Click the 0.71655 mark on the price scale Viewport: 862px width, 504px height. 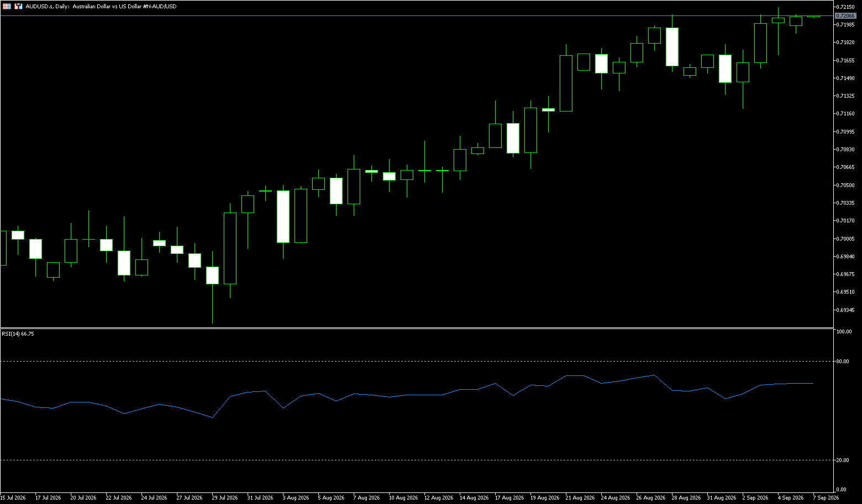[x=845, y=60]
